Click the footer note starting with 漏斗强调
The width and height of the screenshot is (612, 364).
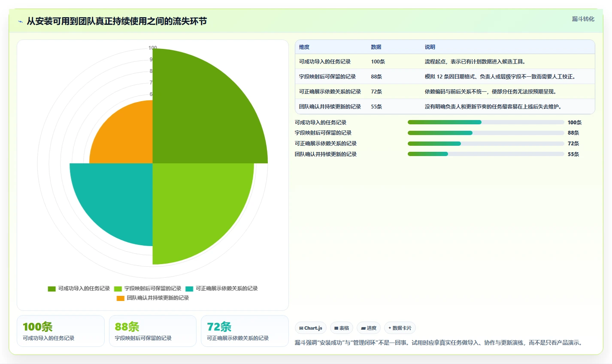(439, 343)
